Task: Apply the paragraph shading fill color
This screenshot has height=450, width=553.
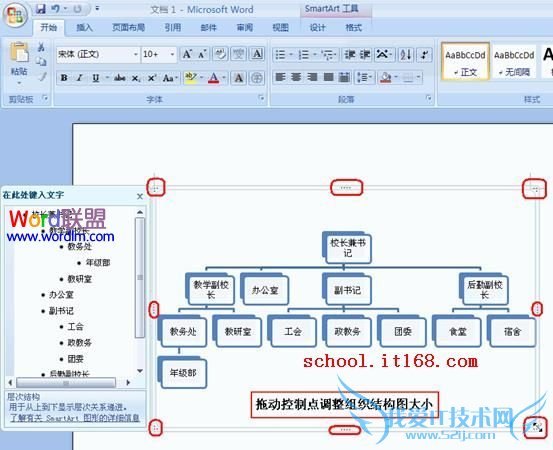Action: 386,77
